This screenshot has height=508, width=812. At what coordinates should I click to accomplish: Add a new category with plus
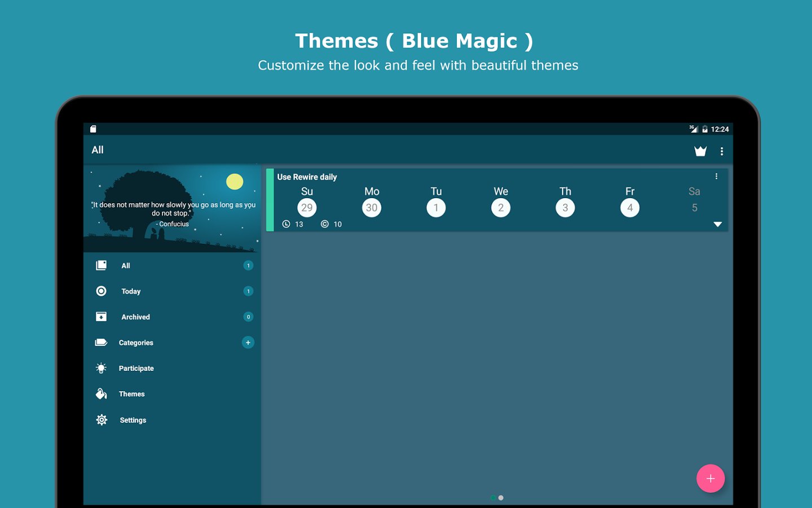[x=248, y=343]
